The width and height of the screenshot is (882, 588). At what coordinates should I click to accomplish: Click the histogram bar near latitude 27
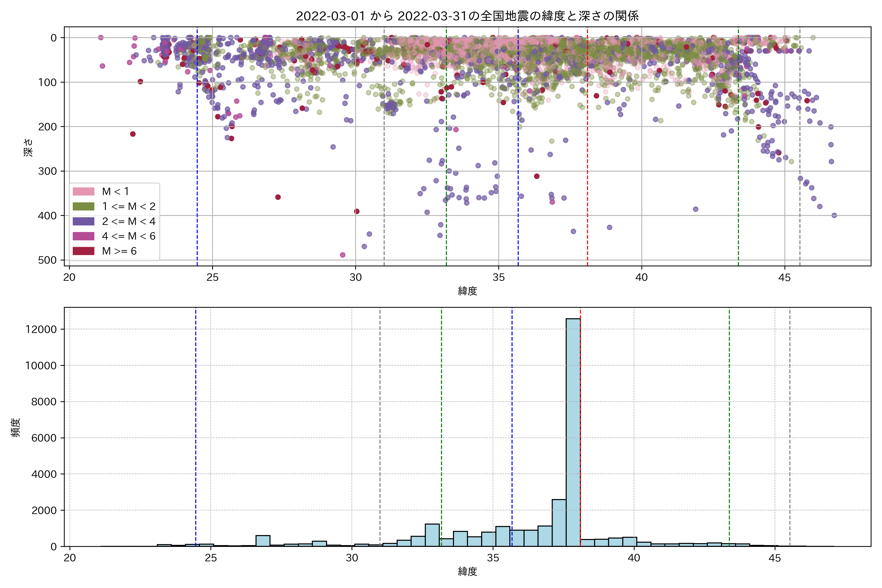(263, 541)
